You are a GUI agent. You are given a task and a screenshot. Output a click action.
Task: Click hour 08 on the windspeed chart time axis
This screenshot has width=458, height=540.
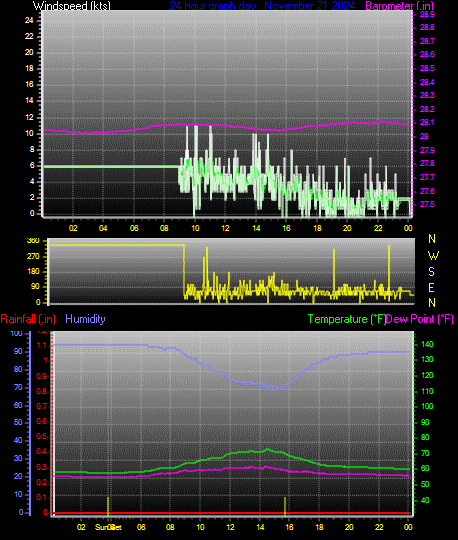pyautogui.click(x=164, y=228)
